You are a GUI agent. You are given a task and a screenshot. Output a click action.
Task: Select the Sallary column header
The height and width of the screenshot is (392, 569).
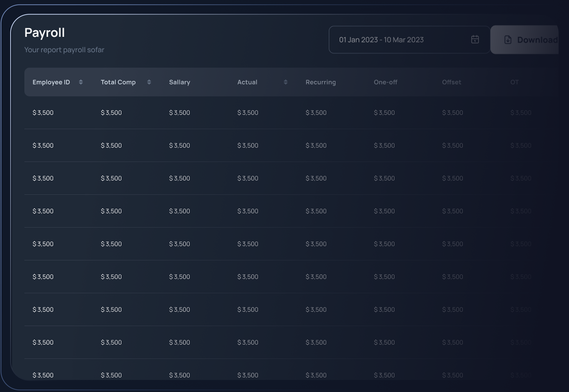tap(179, 82)
